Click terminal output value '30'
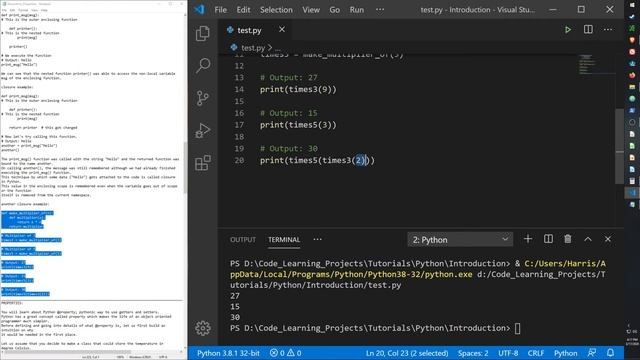Viewport: 640px width, 360px height. click(235, 317)
